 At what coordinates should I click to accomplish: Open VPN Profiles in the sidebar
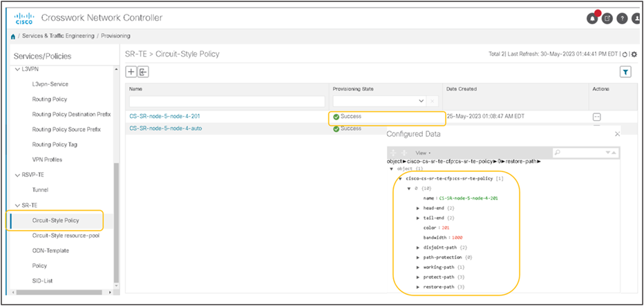(x=47, y=160)
